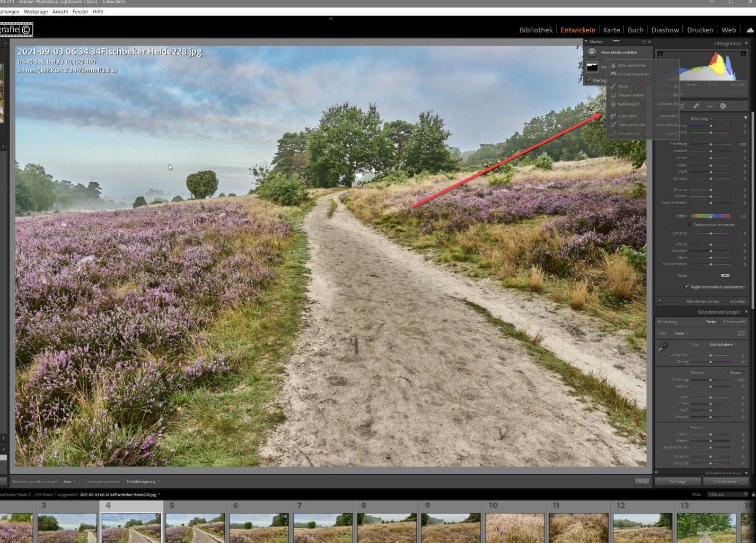Select the Masking circle tool icon
Image resolution: width=756 pixels, height=543 pixels.
coord(723,106)
